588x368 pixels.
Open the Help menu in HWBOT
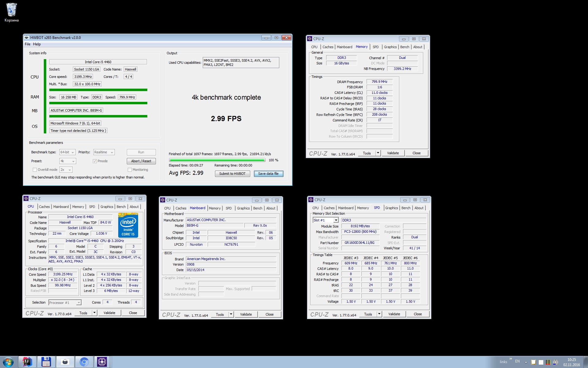click(37, 44)
